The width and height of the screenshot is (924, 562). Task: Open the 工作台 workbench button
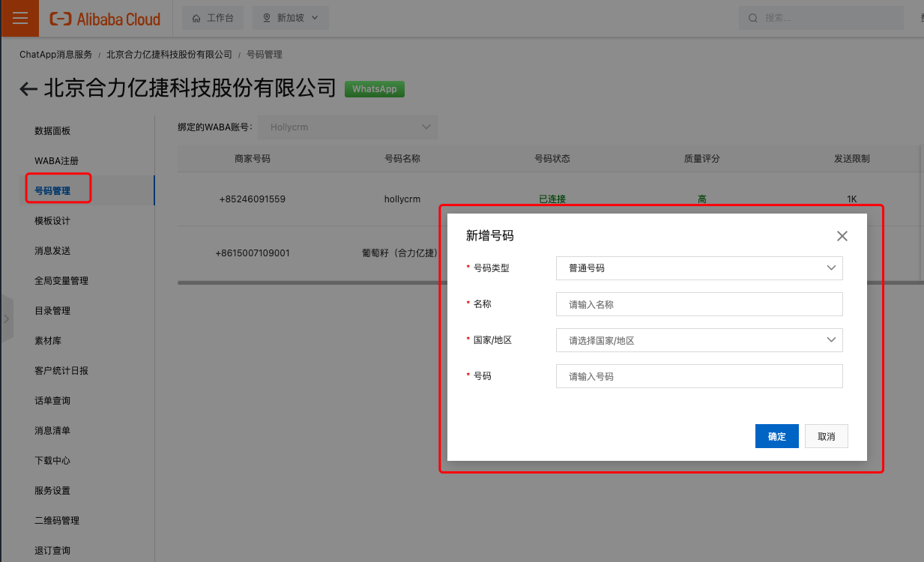click(x=213, y=18)
